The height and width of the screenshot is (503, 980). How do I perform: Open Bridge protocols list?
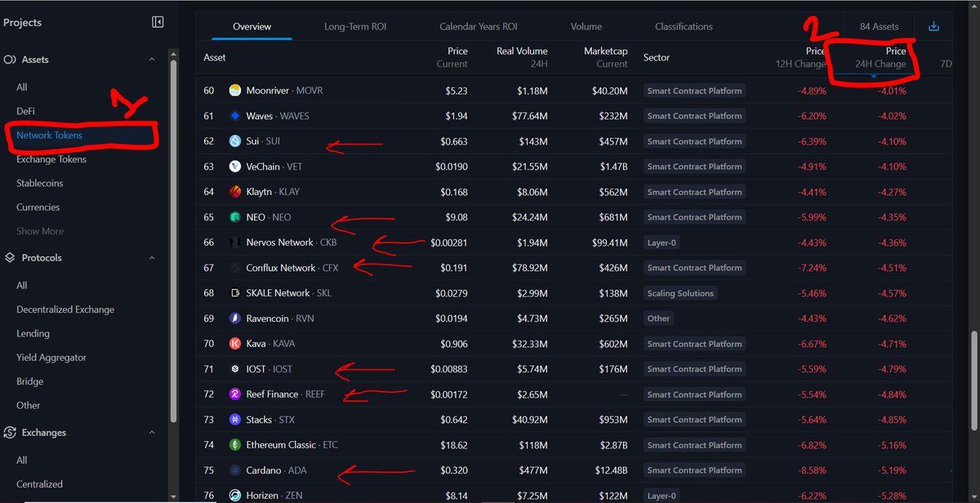click(x=29, y=381)
